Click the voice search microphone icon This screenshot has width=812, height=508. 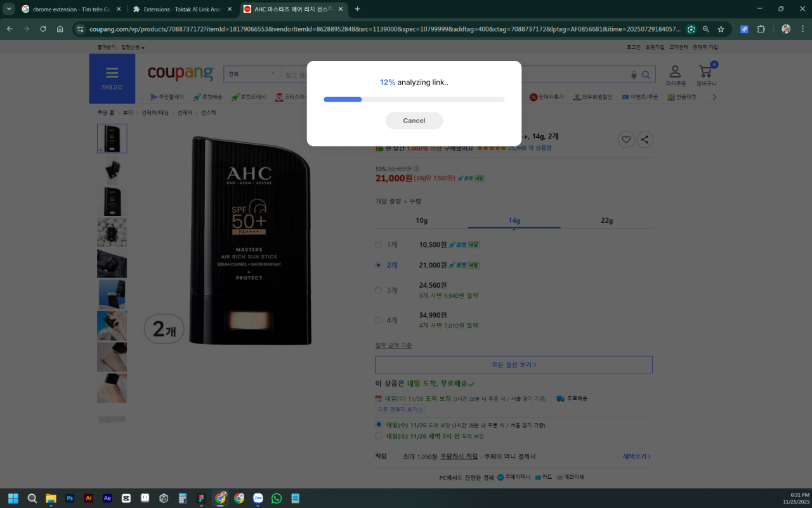click(633, 74)
